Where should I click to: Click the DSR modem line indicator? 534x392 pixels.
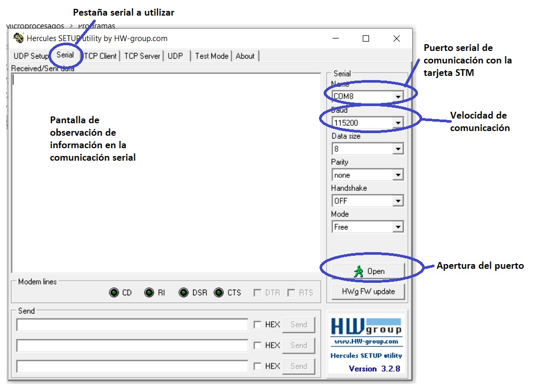184,293
